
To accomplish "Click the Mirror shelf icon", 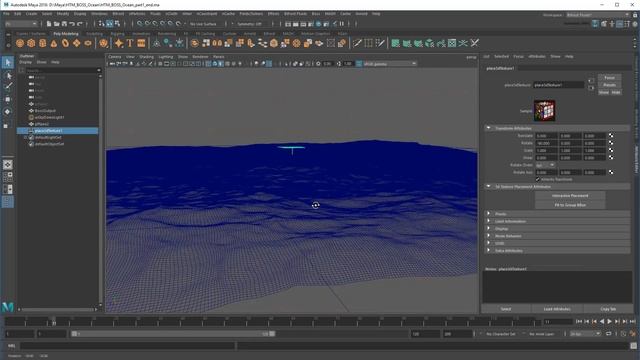I will [218, 43].
